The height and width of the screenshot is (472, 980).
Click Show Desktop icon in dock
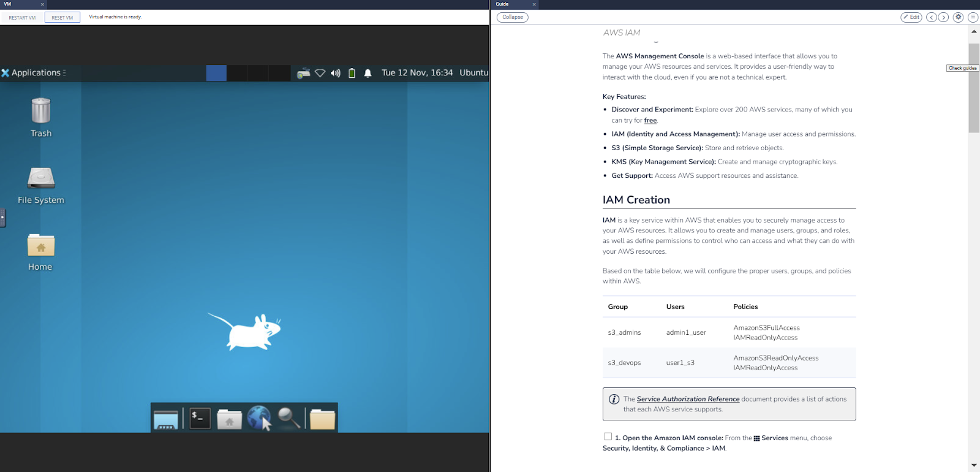[166, 419]
